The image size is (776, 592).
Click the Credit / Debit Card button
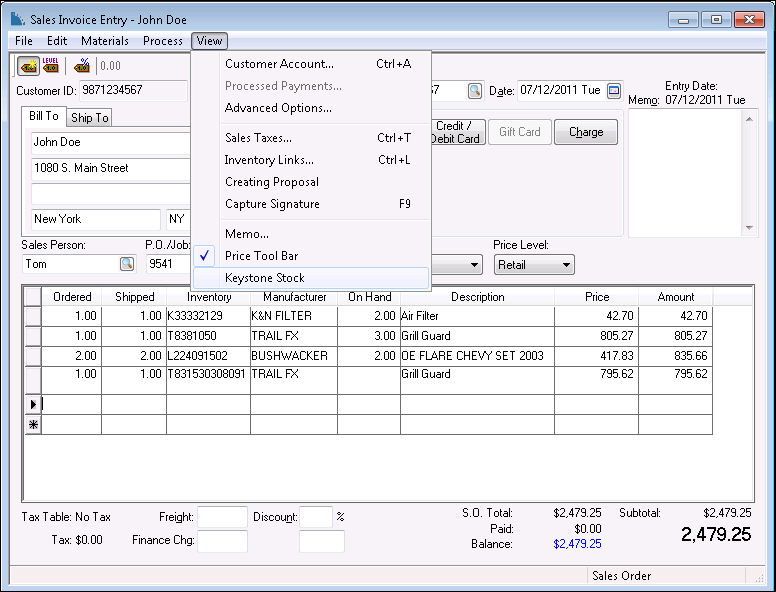(457, 132)
